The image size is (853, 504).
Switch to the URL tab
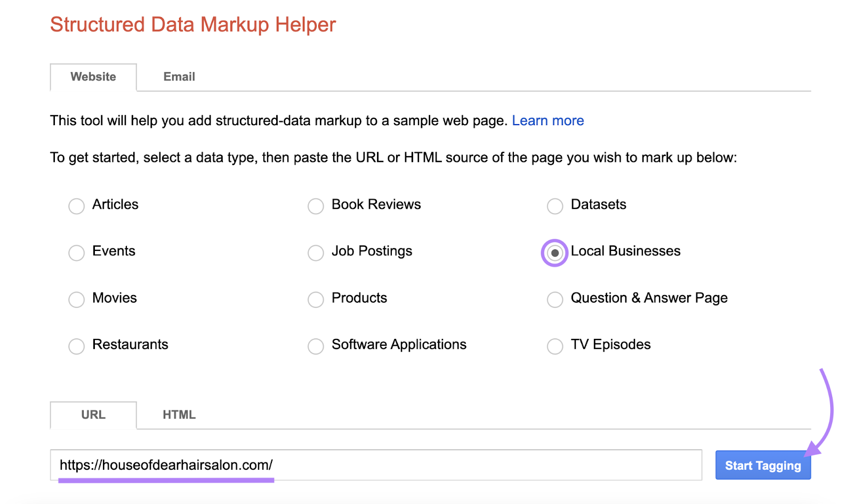coord(93,414)
